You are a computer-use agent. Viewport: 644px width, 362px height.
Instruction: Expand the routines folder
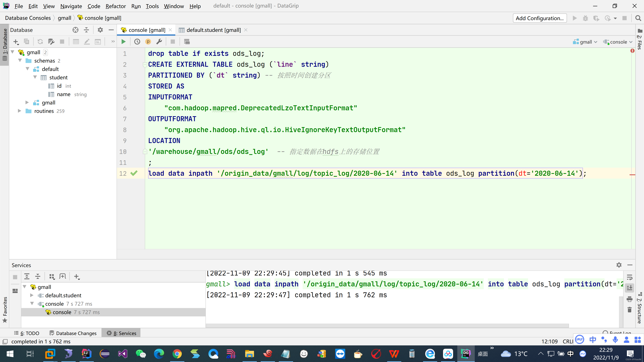tap(19, 111)
